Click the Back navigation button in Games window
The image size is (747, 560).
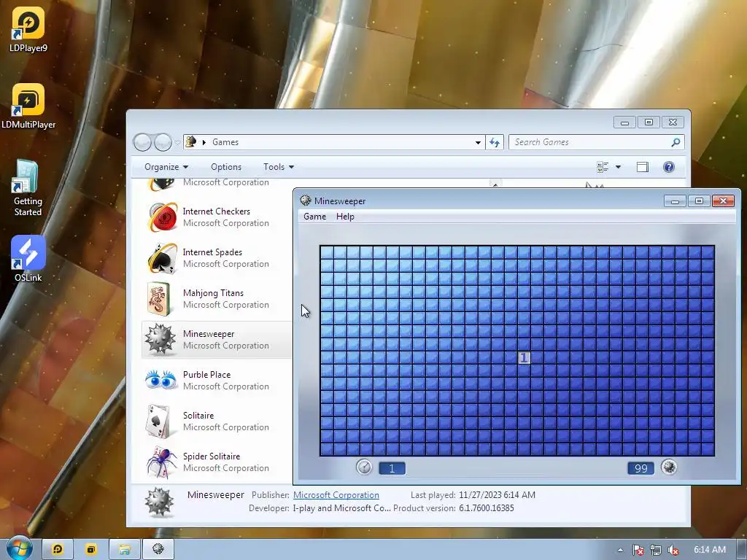pyautogui.click(x=142, y=142)
